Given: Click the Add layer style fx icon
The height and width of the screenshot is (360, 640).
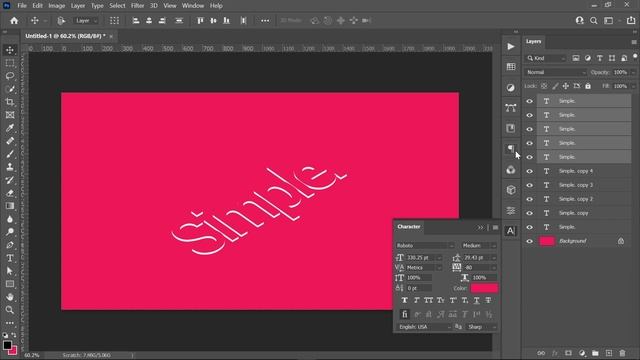Looking at the screenshot, I should click(555, 353).
